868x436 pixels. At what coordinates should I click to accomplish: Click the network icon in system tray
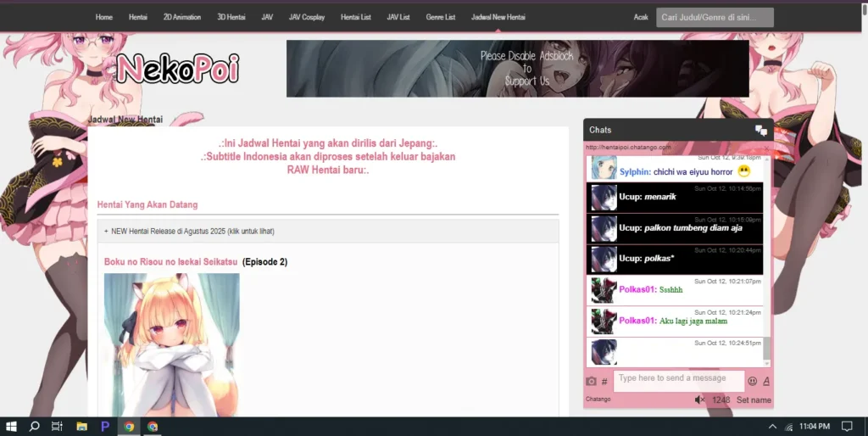[789, 427]
